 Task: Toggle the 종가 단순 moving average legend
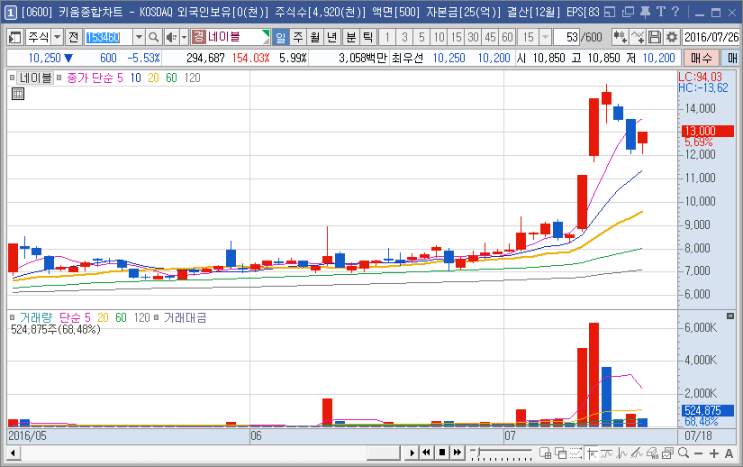click(x=90, y=78)
